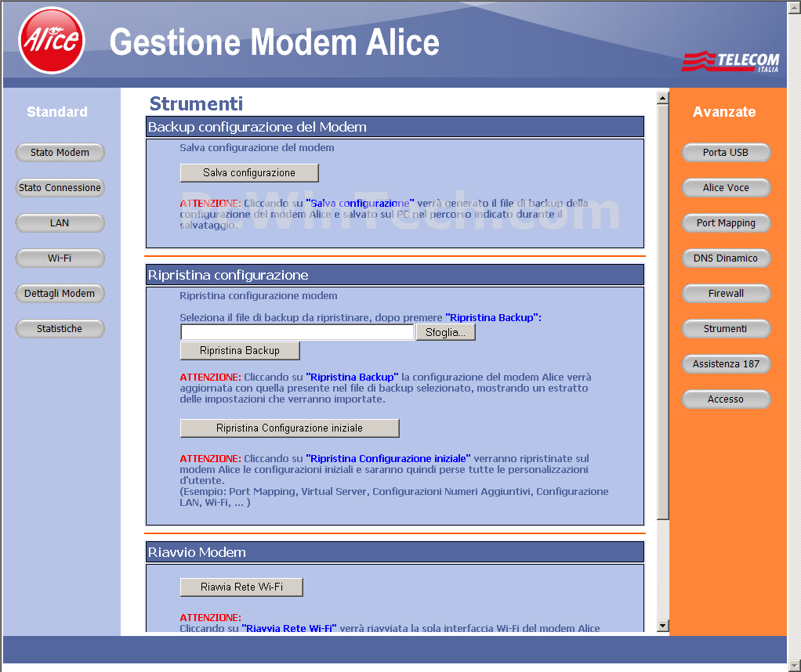
Task: Click the Standard sidebar heading
Action: [57, 111]
